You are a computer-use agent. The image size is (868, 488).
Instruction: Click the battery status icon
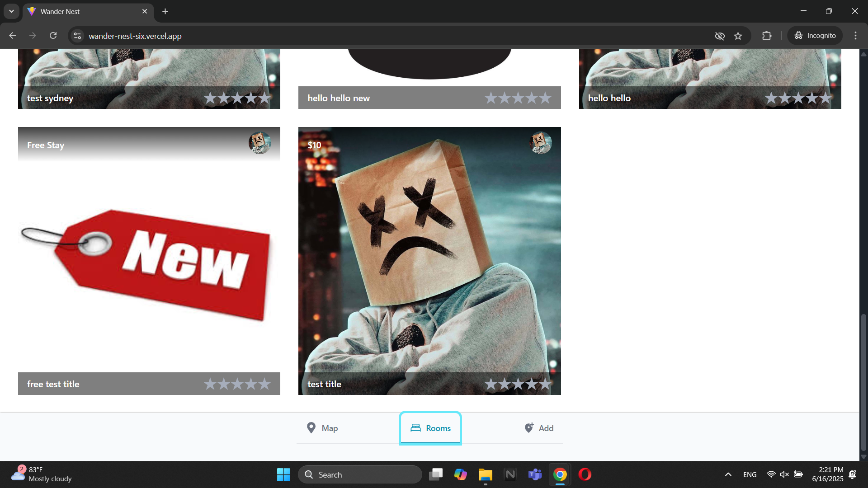coord(798,474)
